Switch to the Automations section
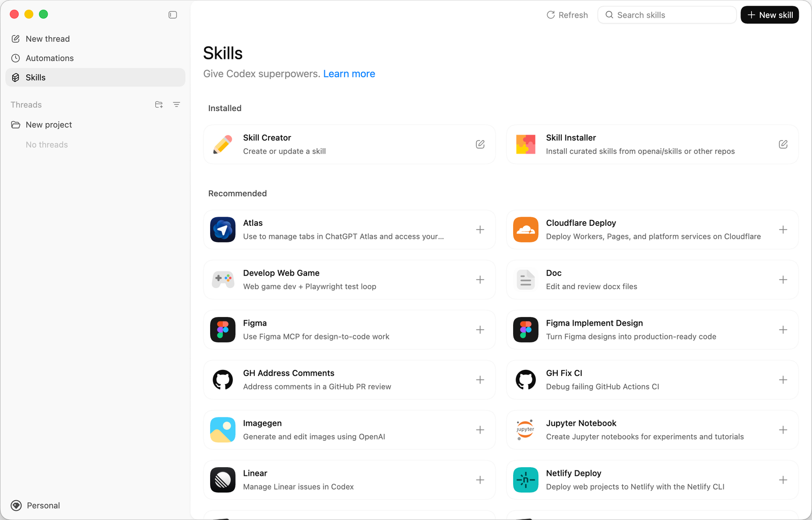Viewport: 812px width, 520px height. [49, 58]
